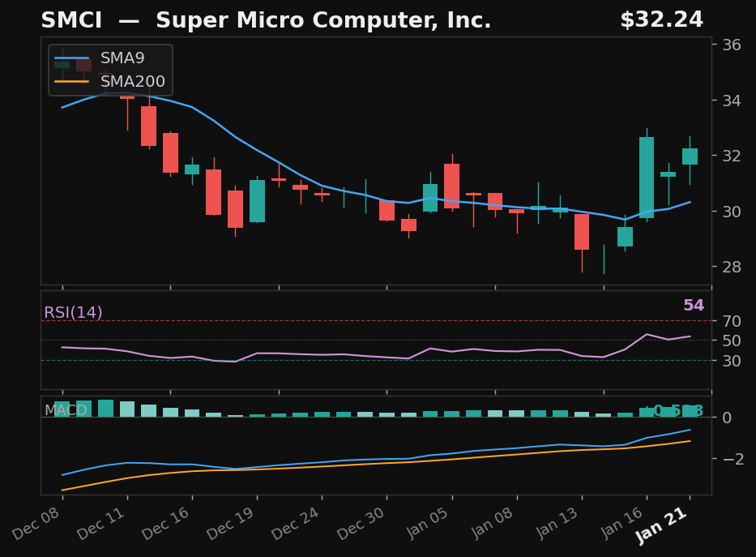
Task: Click the Jan 08 date label
Action: click(x=492, y=523)
